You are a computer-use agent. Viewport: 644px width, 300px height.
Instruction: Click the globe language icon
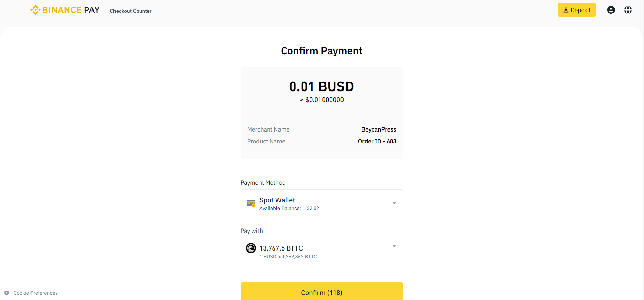628,10
